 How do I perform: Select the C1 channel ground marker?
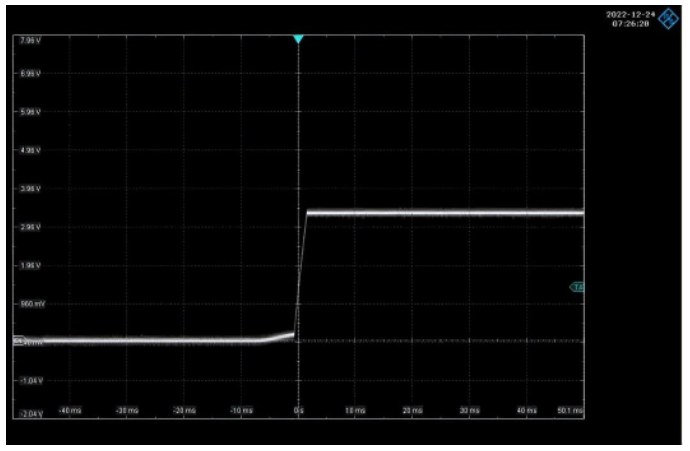[19, 340]
